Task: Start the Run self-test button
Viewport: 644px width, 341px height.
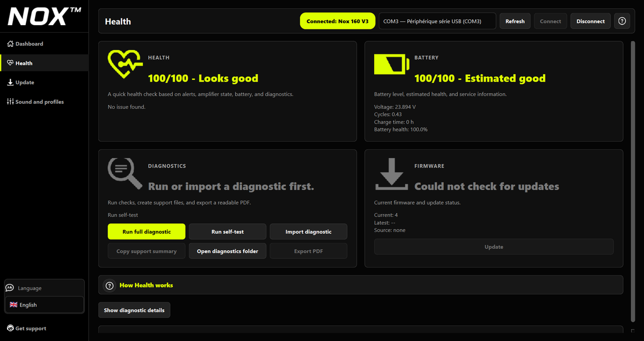Action: 228,231
